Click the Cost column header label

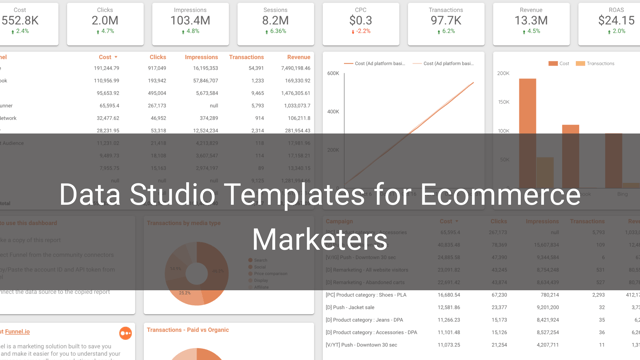click(x=105, y=57)
